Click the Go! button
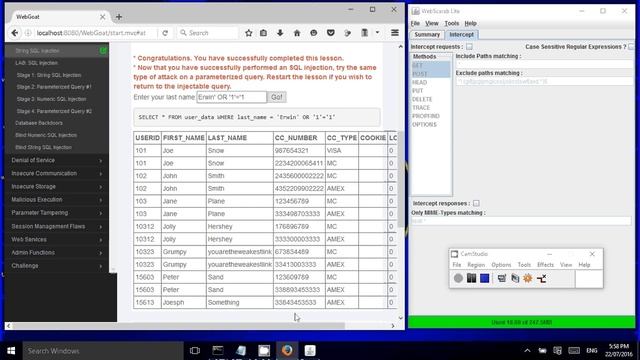 point(276,97)
